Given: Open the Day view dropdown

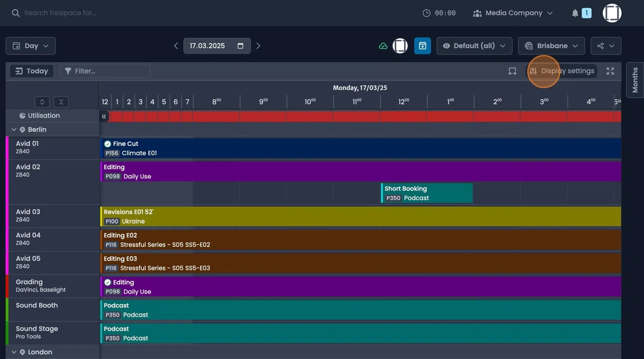Looking at the screenshot, I should [x=30, y=45].
